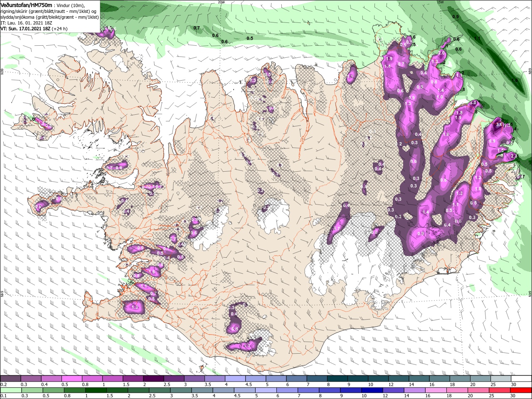Pick the top-row 0.5 bright pink swatch
The height and width of the screenshot is (399, 532).
(71, 379)
